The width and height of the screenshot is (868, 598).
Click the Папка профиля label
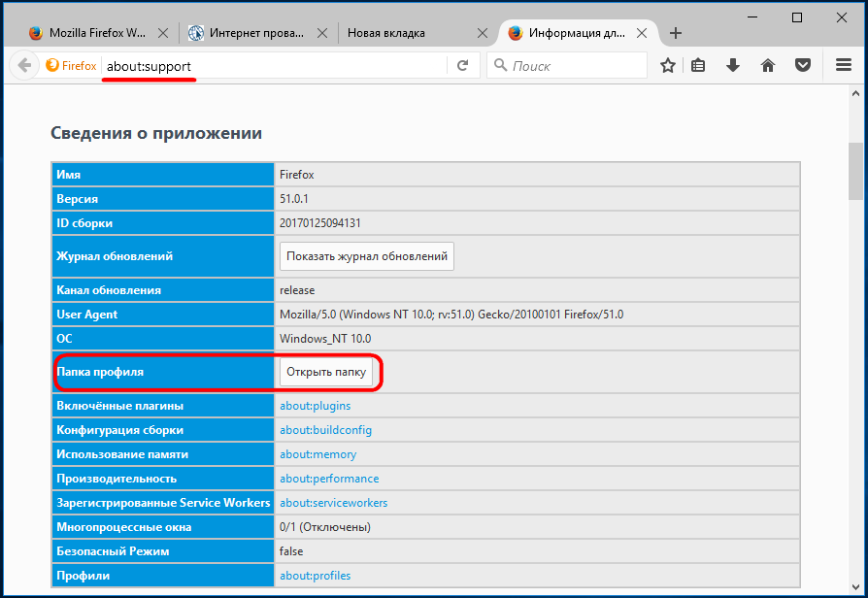100,372
